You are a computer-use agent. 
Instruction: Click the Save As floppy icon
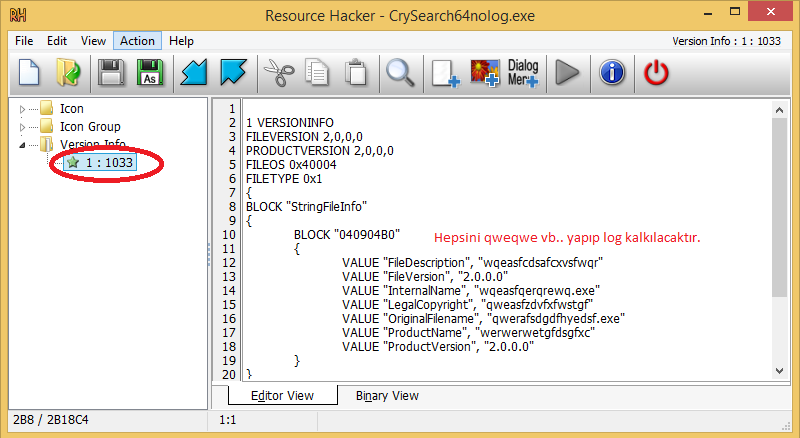pyautogui.click(x=150, y=73)
